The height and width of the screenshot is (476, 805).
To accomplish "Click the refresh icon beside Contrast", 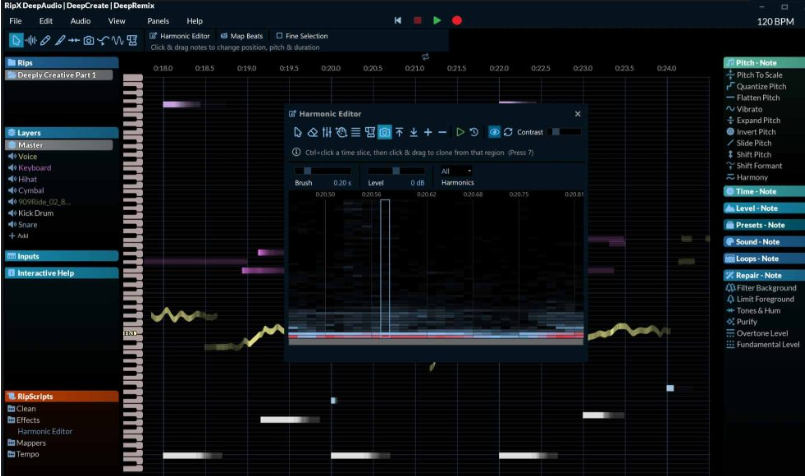I will (x=508, y=132).
